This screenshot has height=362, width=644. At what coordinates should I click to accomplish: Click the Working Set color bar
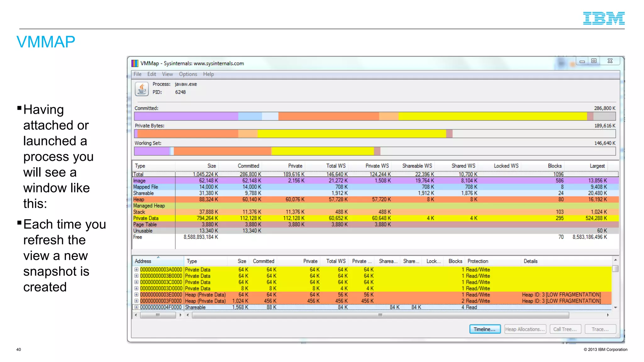(375, 151)
